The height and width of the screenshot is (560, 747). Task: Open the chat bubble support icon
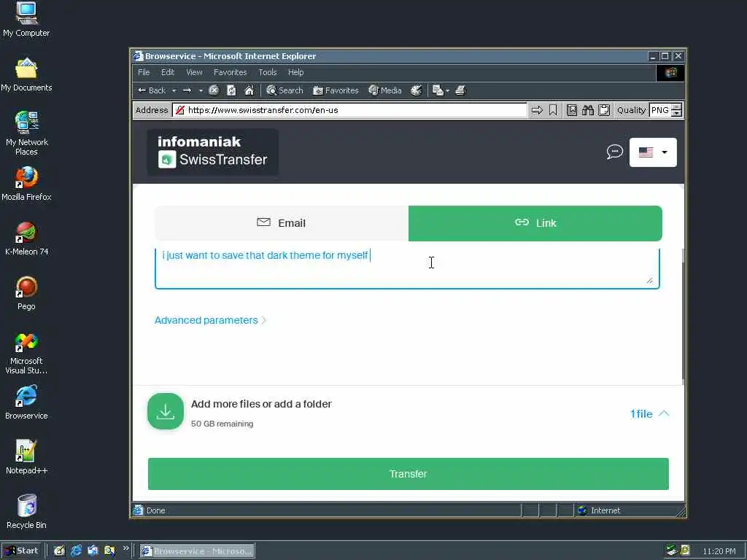coord(614,152)
